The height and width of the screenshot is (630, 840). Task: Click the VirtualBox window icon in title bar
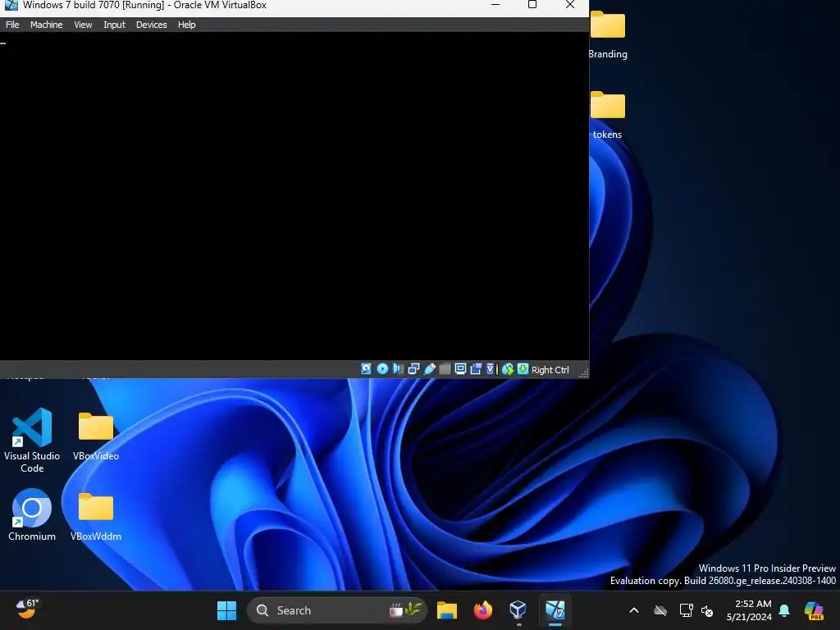coord(11,5)
